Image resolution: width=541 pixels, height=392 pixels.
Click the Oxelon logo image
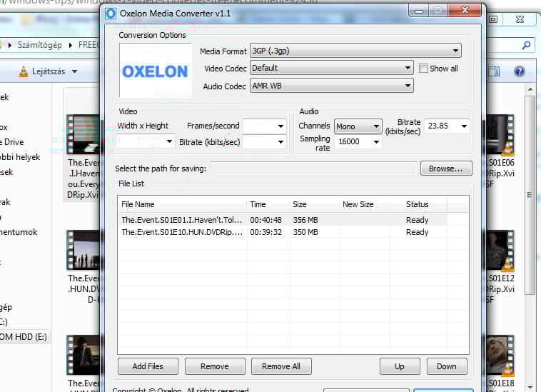tap(156, 71)
